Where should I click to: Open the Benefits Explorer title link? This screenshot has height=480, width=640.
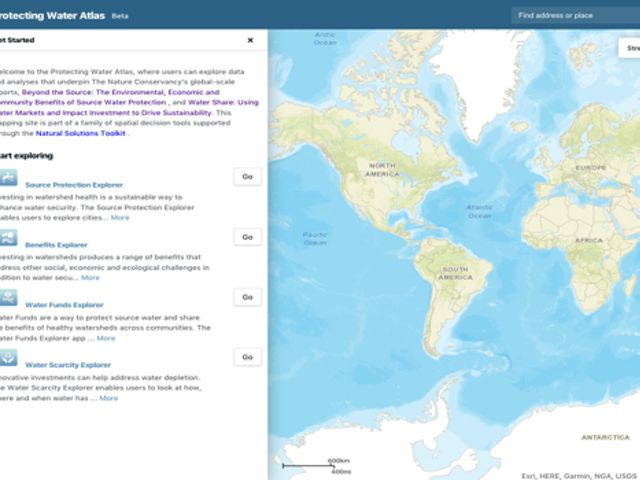pyautogui.click(x=56, y=244)
